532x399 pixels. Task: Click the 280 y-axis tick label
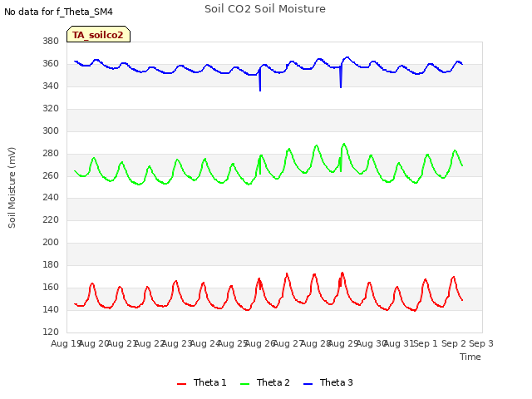51,153
